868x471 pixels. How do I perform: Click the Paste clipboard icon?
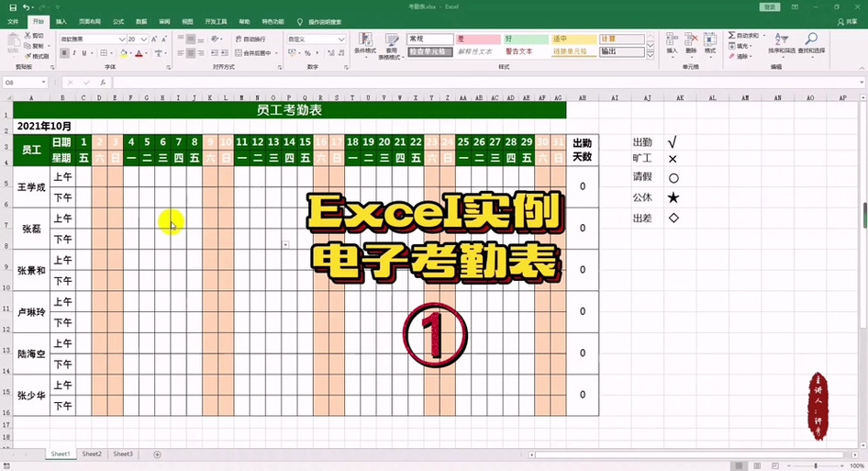13,41
